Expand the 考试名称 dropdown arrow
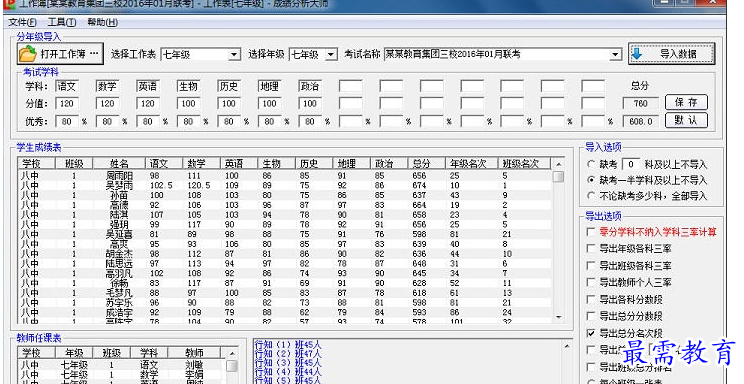 (x=615, y=55)
